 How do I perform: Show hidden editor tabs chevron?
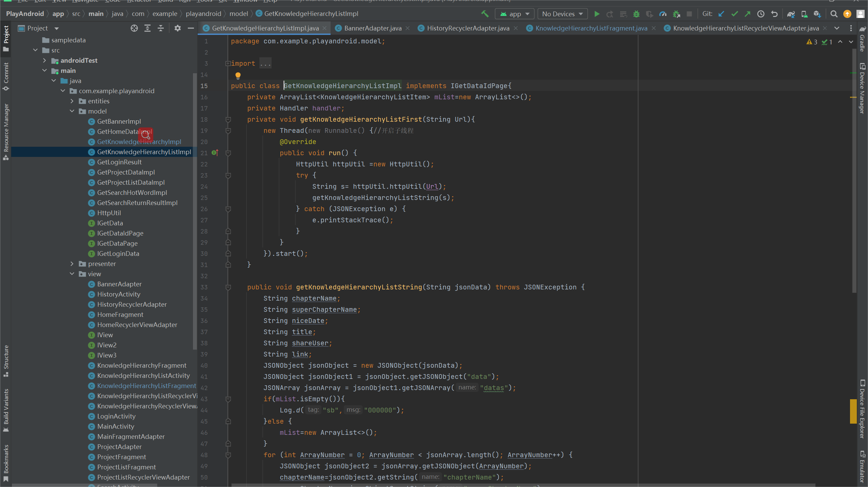point(837,28)
